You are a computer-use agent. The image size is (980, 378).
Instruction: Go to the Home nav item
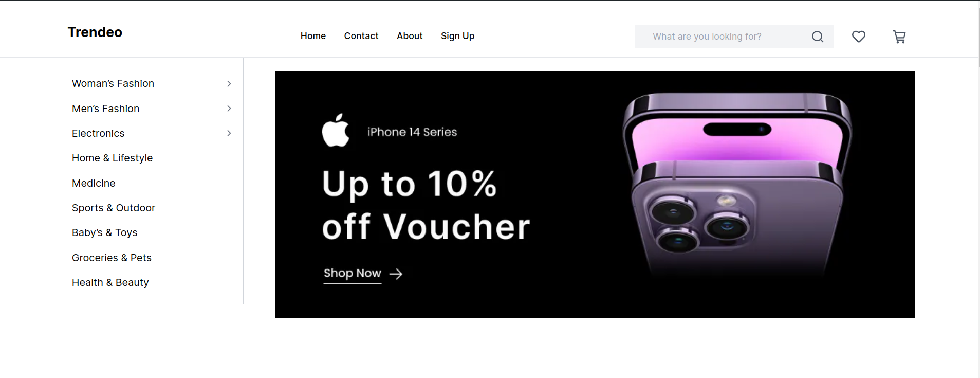(313, 36)
